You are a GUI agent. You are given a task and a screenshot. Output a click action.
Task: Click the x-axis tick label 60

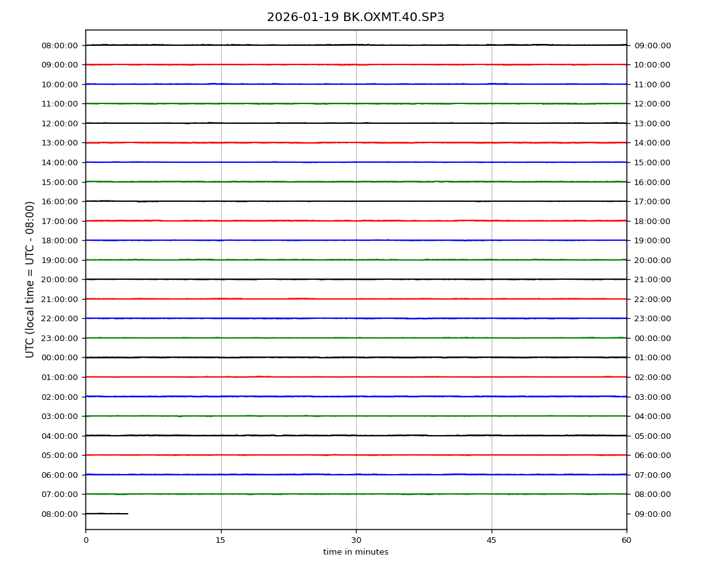[x=627, y=540]
